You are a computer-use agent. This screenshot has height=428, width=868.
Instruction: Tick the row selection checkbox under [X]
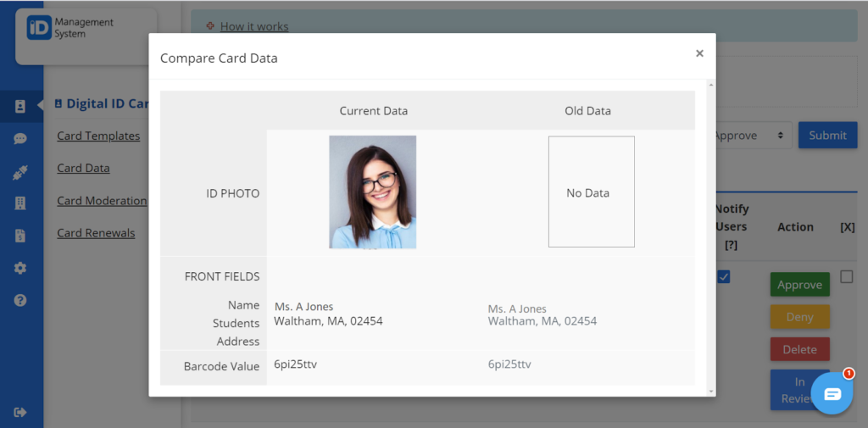tap(847, 277)
